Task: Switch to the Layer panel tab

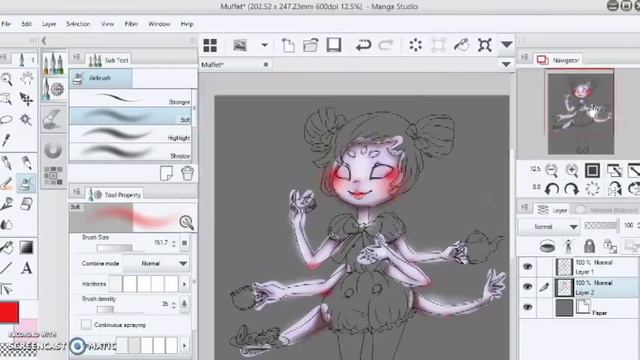Action: [552, 210]
